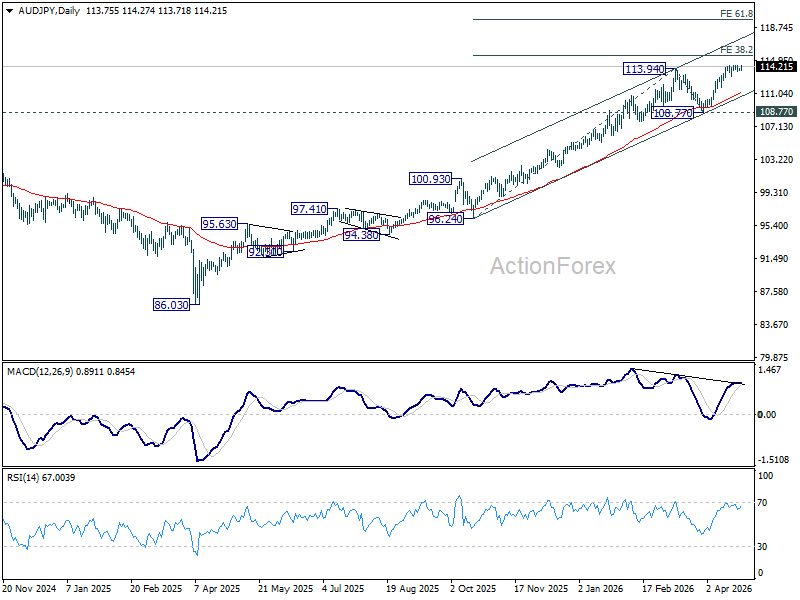
Task: Select the 86.030 low price label
Action: click(171, 305)
